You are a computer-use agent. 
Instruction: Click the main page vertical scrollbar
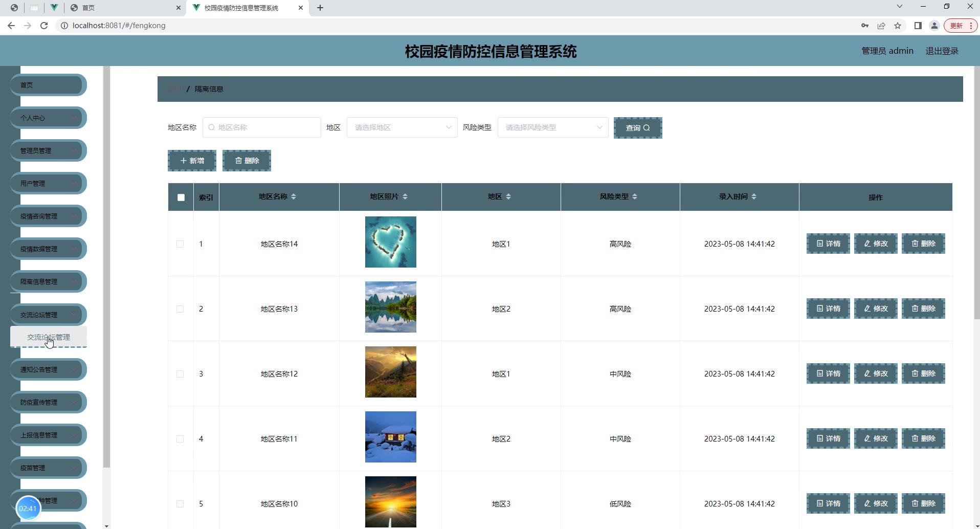click(x=976, y=192)
